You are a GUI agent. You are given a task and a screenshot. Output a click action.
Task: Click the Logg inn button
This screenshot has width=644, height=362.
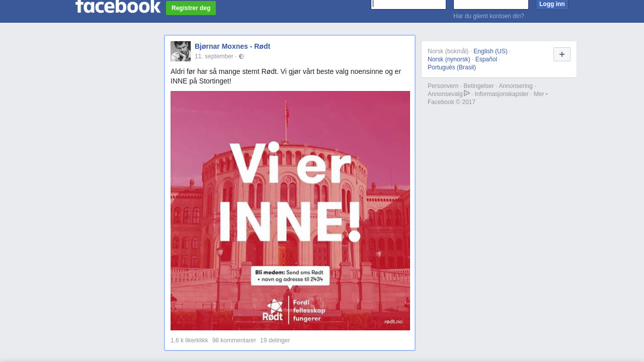552,5
